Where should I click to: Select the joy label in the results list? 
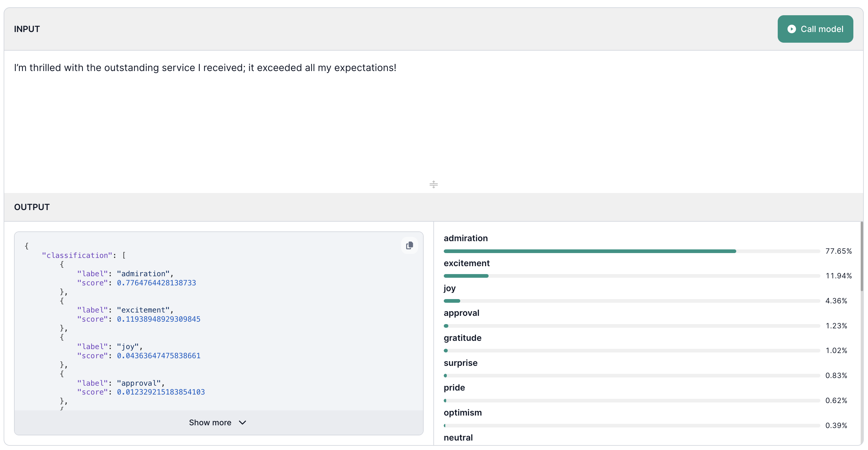click(449, 288)
